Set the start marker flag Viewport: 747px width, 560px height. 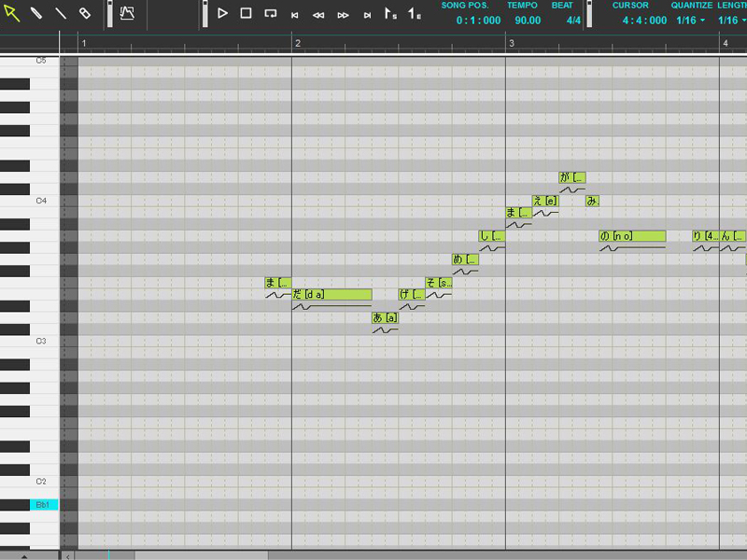coord(390,14)
